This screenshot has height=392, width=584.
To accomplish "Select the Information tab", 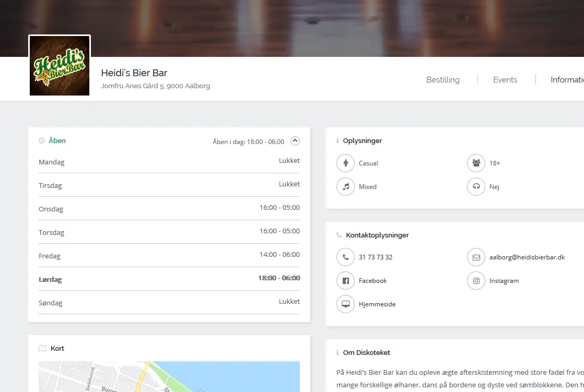I will coord(567,80).
